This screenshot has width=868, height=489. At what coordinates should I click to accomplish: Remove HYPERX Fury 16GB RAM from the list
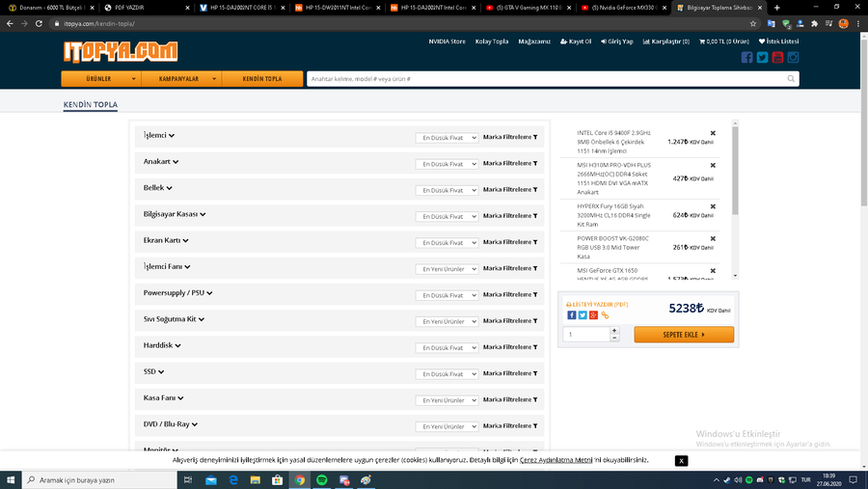(x=713, y=206)
